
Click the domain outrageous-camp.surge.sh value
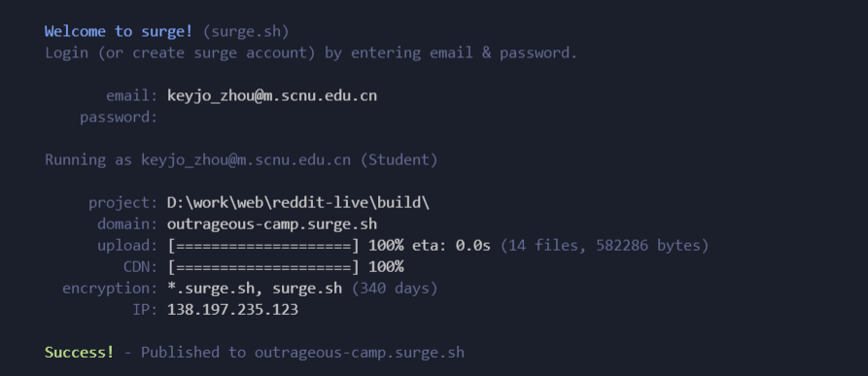(x=272, y=224)
